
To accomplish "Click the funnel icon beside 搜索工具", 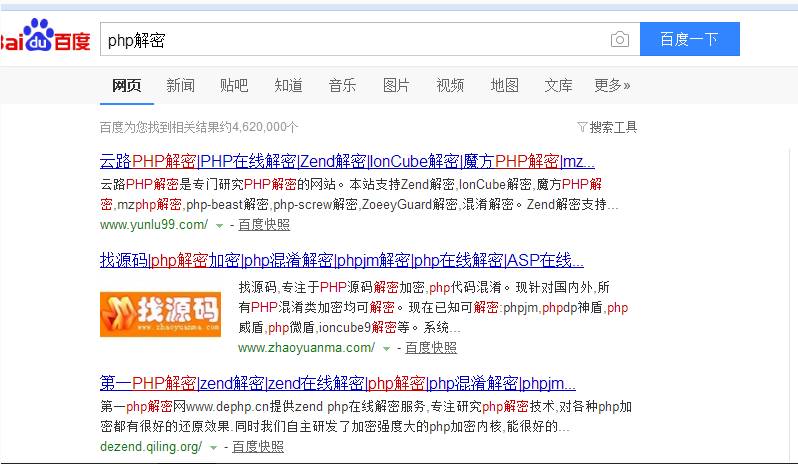I will point(582,127).
